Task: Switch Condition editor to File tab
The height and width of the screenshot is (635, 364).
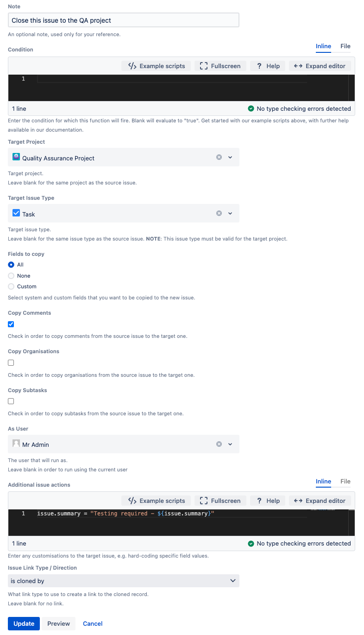Action: 345,46
